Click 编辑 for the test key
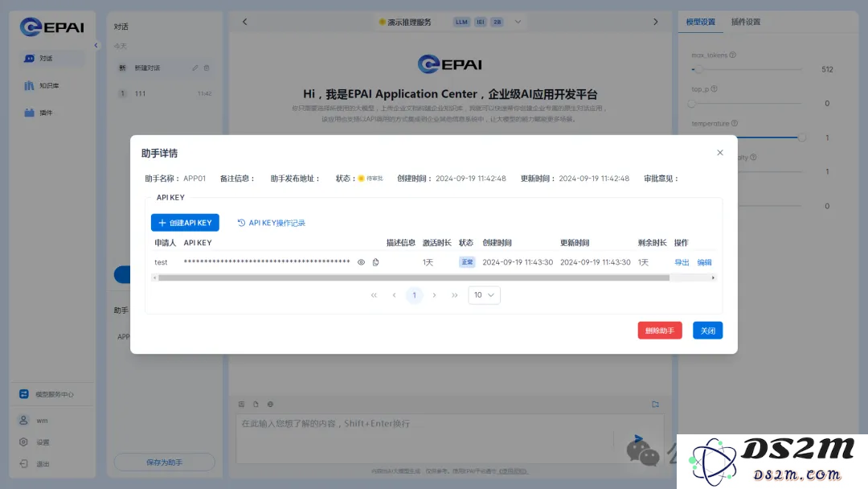868x489 pixels. point(704,262)
